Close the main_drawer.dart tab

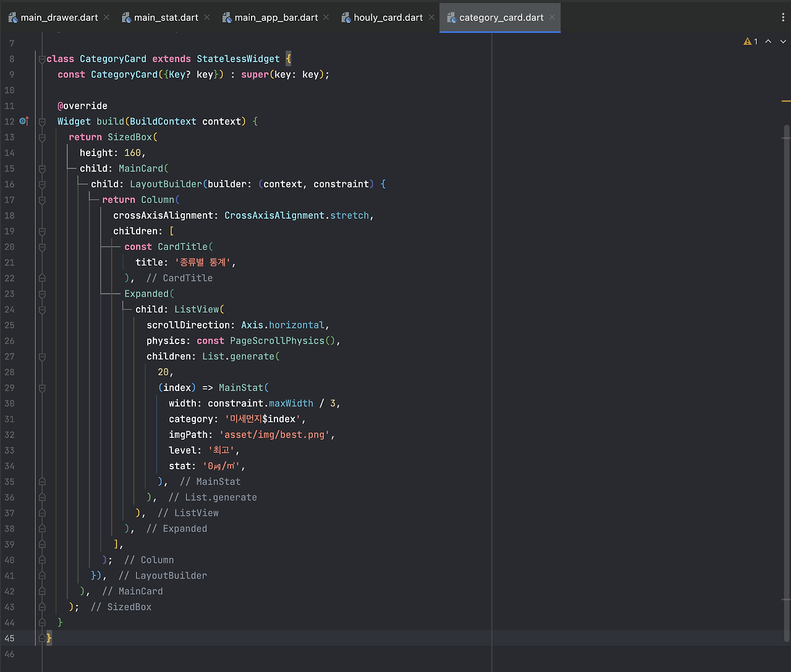[106, 17]
